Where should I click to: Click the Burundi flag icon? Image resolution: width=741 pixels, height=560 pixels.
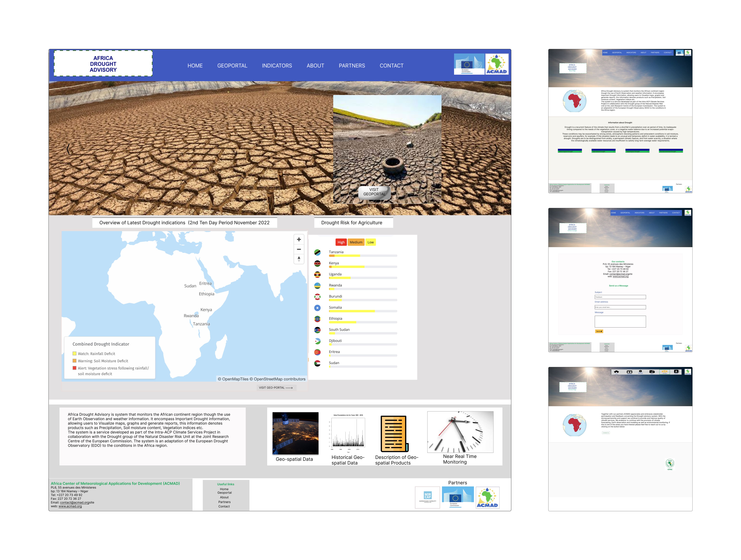(x=317, y=297)
